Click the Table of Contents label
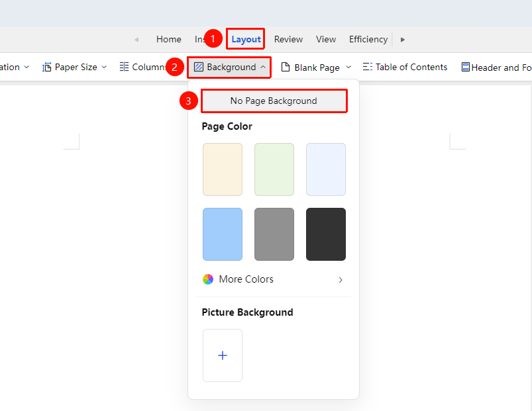The width and height of the screenshot is (532, 411). (x=411, y=67)
